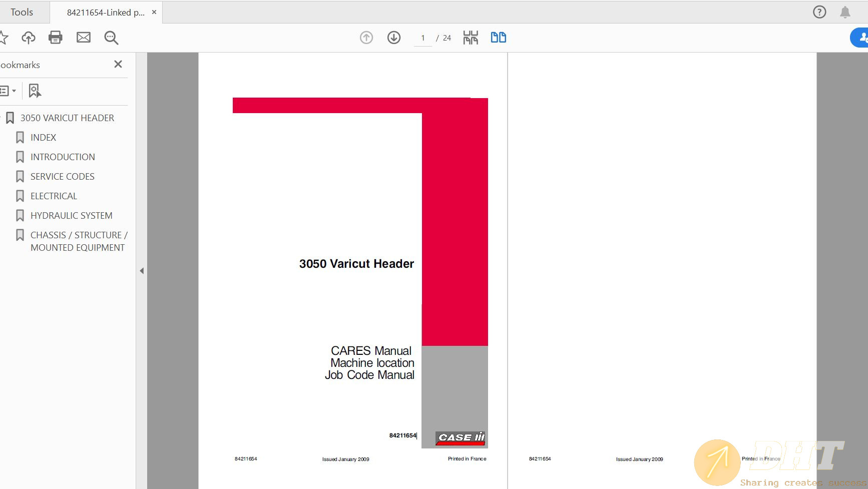Switch to the Tools tab
This screenshot has width=868, height=489.
(22, 12)
